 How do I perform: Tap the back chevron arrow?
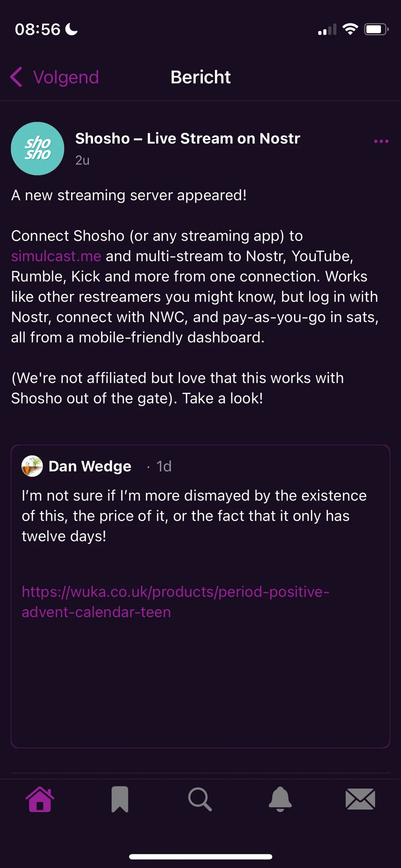pos(16,77)
